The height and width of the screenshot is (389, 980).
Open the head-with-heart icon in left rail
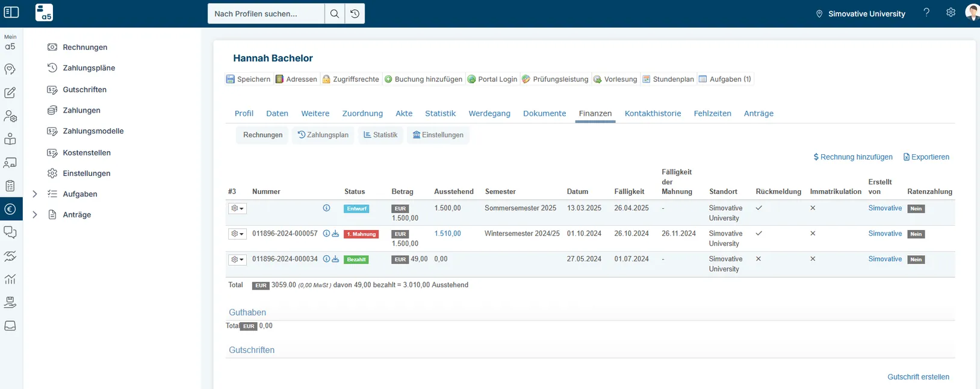tap(10, 69)
